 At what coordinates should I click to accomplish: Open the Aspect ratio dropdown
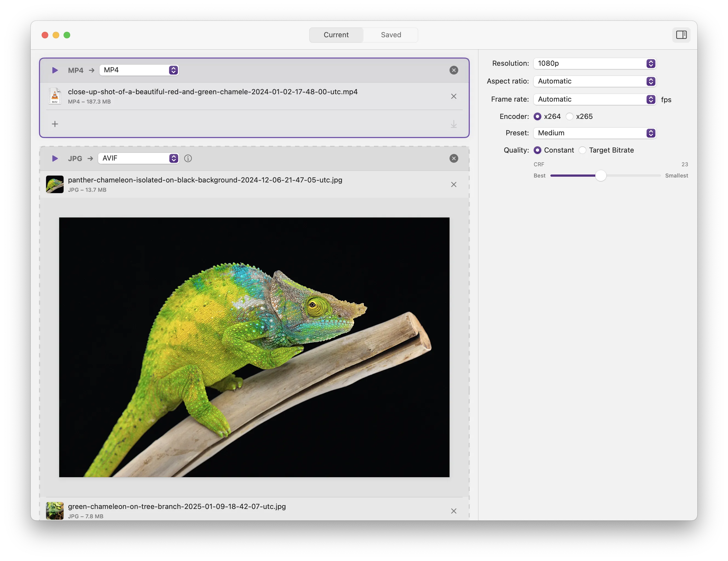click(595, 81)
